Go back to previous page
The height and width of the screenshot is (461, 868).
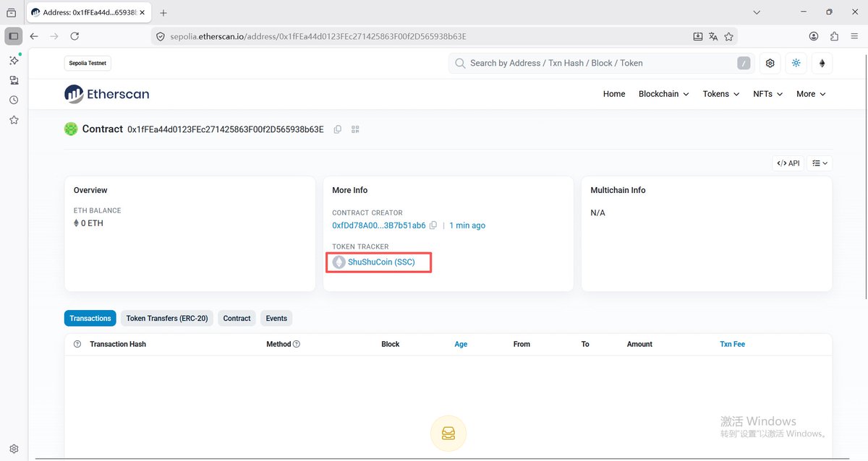tap(34, 36)
